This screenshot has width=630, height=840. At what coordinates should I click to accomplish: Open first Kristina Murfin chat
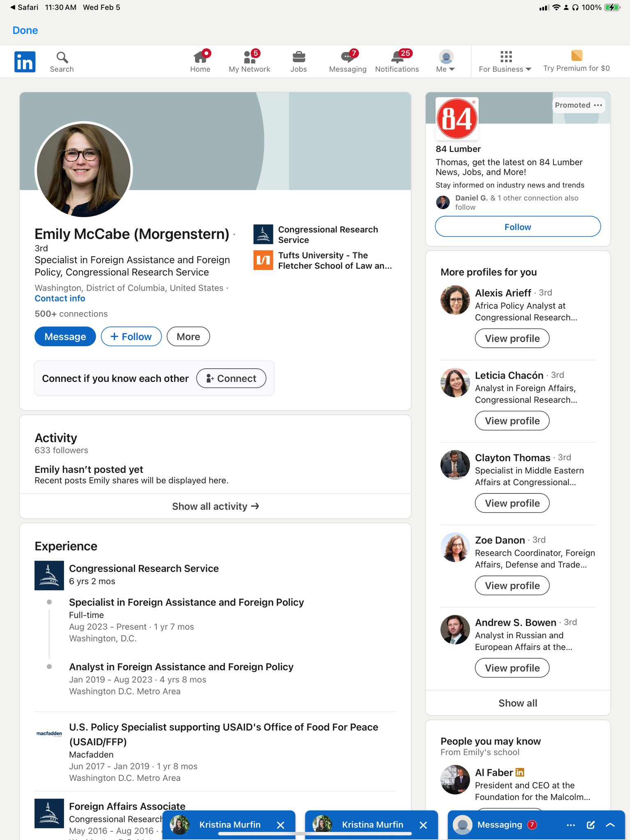(x=230, y=825)
